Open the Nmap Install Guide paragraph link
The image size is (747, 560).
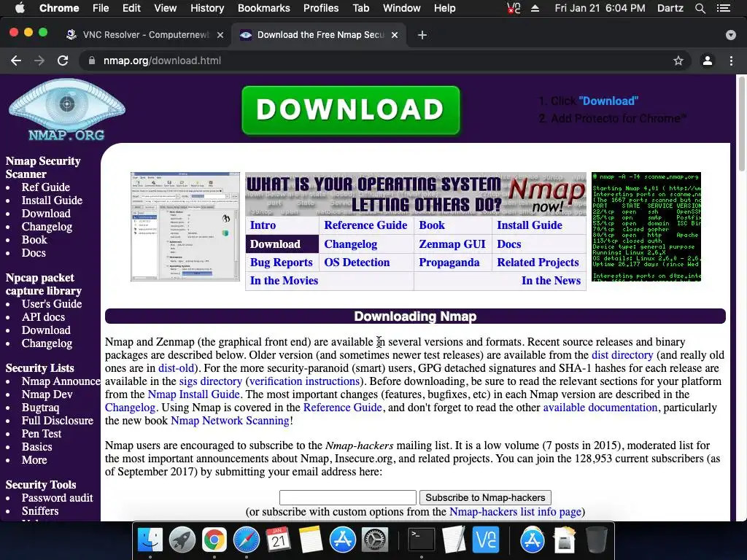pyautogui.click(x=193, y=394)
